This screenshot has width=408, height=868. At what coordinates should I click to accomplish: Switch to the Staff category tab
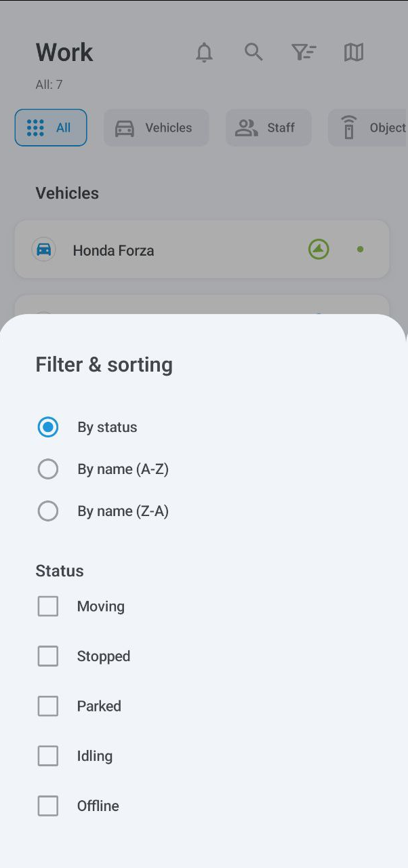pos(268,127)
